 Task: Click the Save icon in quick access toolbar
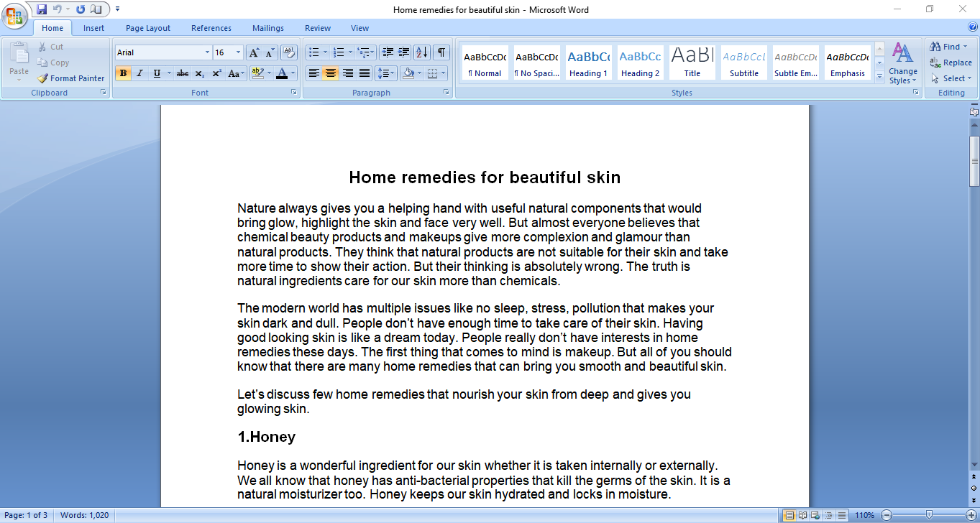coord(41,9)
